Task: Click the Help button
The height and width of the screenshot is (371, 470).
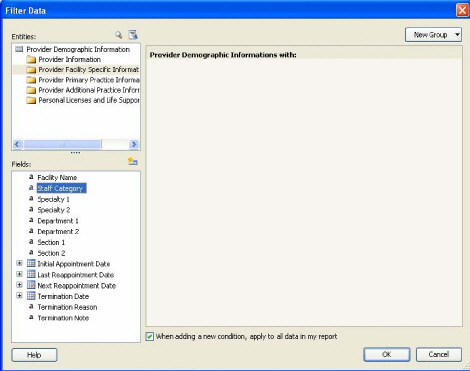Action: (34, 355)
